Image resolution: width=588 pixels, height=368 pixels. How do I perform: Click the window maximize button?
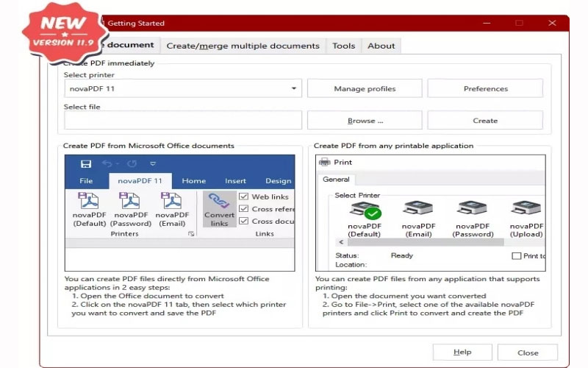(519, 23)
